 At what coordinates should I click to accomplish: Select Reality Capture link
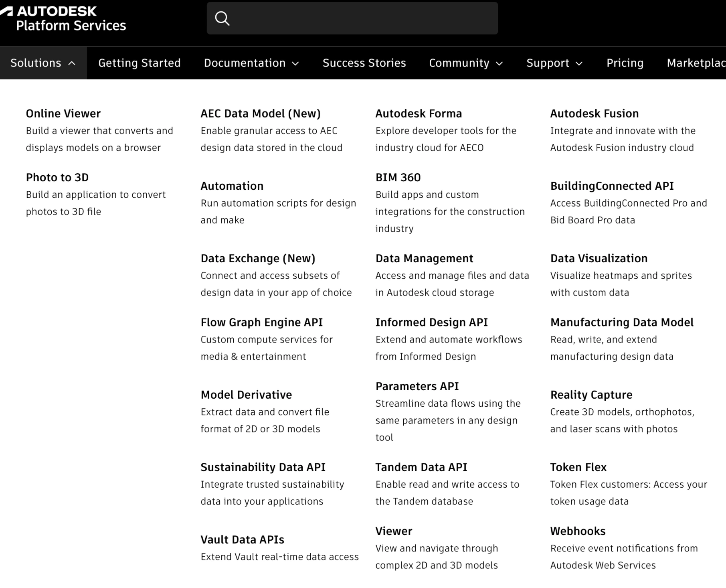tap(591, 395)
